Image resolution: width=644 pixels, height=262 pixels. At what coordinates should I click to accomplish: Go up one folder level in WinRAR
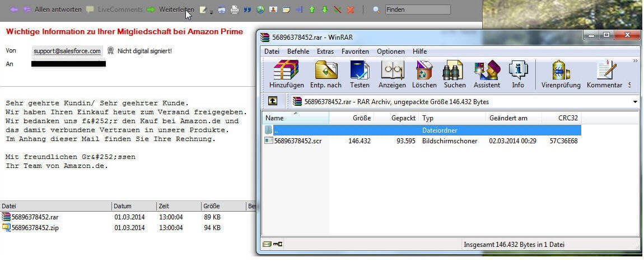pyautogui.click(x=273, y=101)
